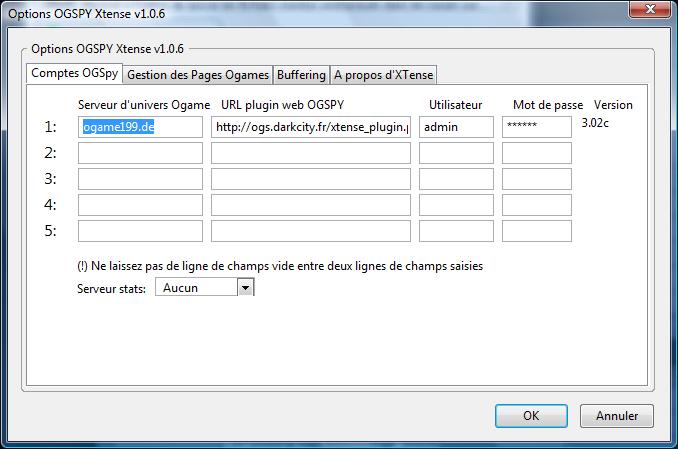Select row 2 URL plugin web field
The width and height of the screenshot is (678, 449).
pyautogui.click(x=311, y=153)
